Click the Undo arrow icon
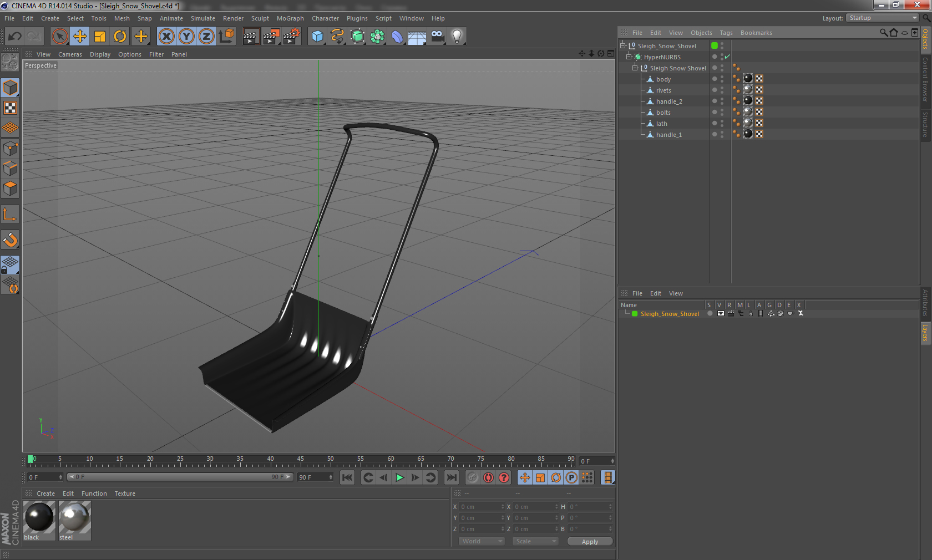 pos(15,37)
